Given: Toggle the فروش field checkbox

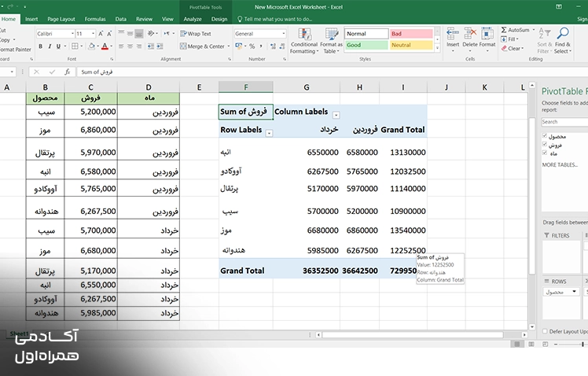Looking at the screenshot, I should coord(545,144).
